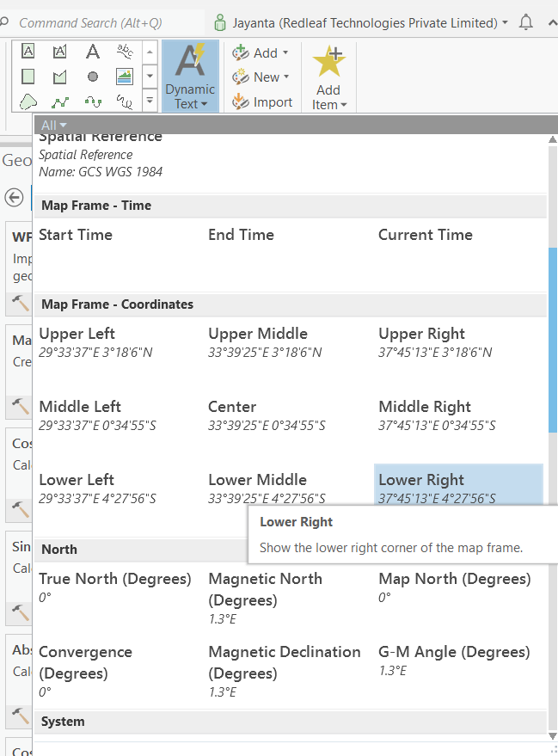The image size is (558, 756).
Task: Open the All filter dropdown above the gallery
Action: [x=50, y=125]
